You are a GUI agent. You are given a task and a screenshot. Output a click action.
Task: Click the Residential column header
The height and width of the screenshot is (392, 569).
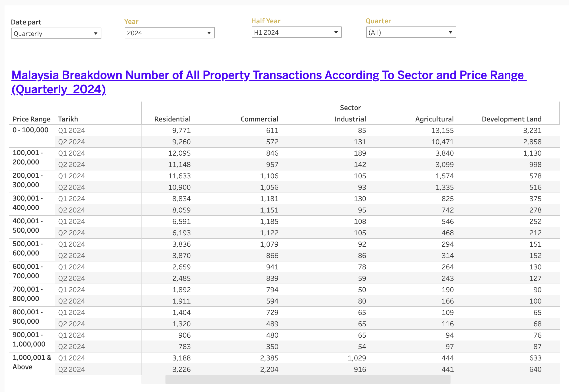point(173,119)
